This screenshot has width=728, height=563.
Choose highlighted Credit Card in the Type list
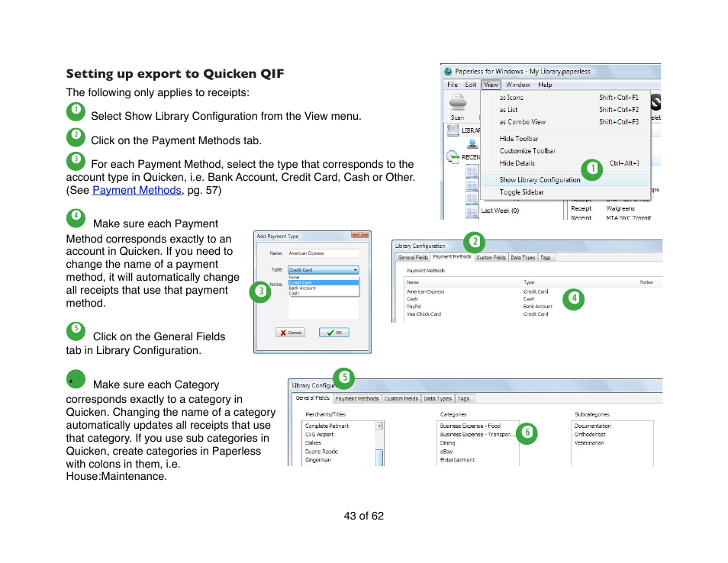pyautogui.click(x=323, y=283)
